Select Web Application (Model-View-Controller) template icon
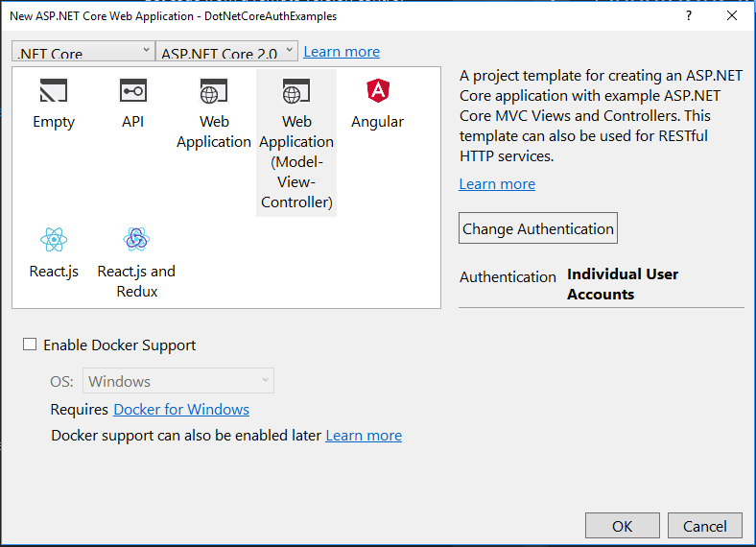This screenshot has height=547, width=756. 296,90
